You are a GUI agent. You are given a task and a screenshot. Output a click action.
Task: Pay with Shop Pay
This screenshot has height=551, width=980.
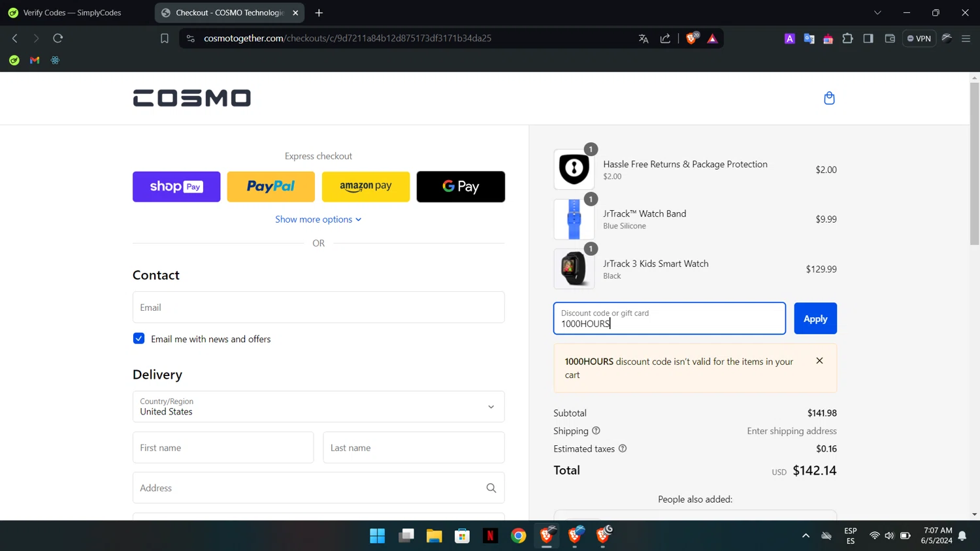pyautogui.click(x=176, y=187)
